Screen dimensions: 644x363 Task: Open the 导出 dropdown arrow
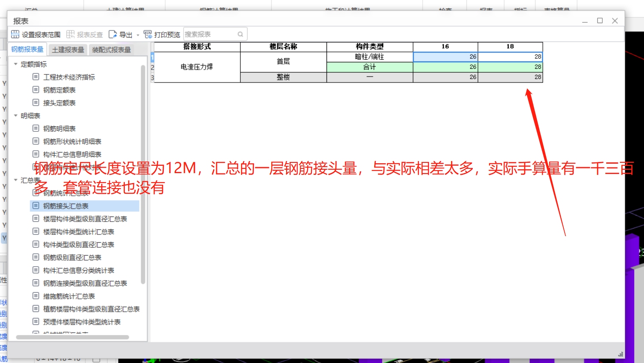(138, 35)
